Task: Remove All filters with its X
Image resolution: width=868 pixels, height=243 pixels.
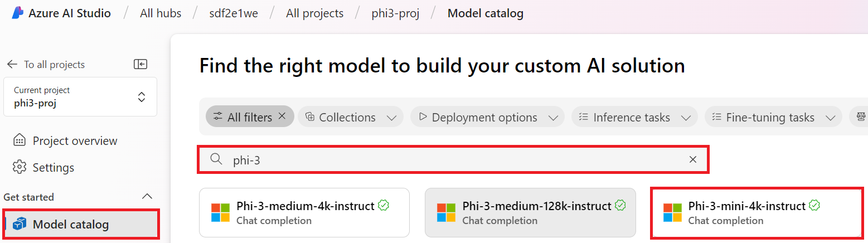Action: point(282,116)
